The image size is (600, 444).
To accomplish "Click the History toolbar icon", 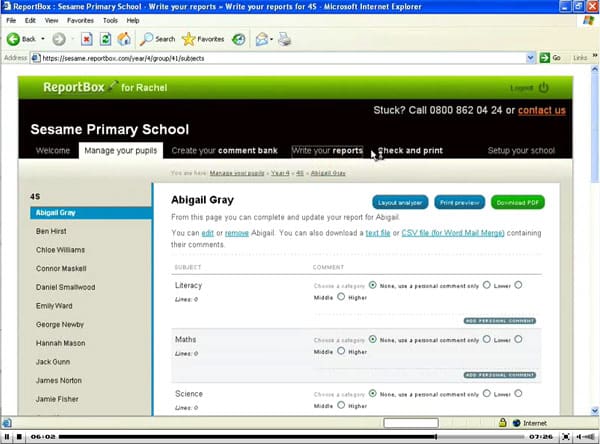I will tap(239, 39).
